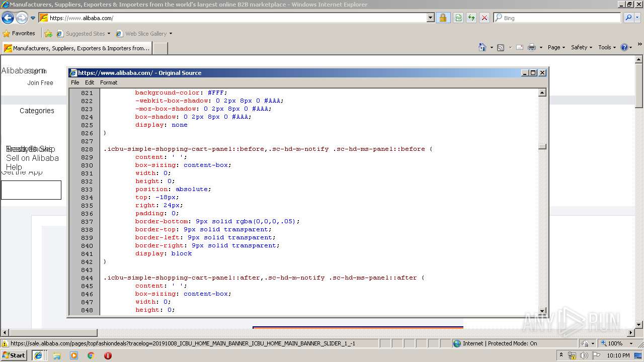Click the Print icon
Image resolution: width=644 pixels, height=362 pixels.
coord(531,47)
